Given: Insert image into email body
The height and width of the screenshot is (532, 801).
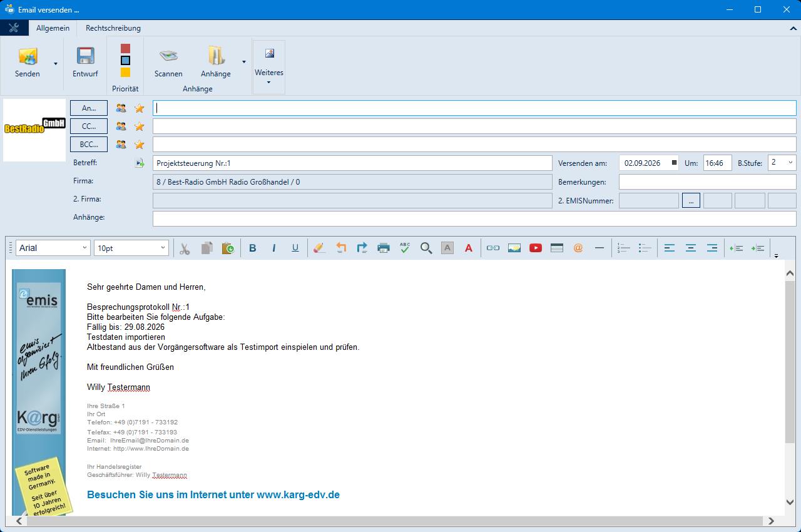Looking at the screenshot, I should (514, 248).
